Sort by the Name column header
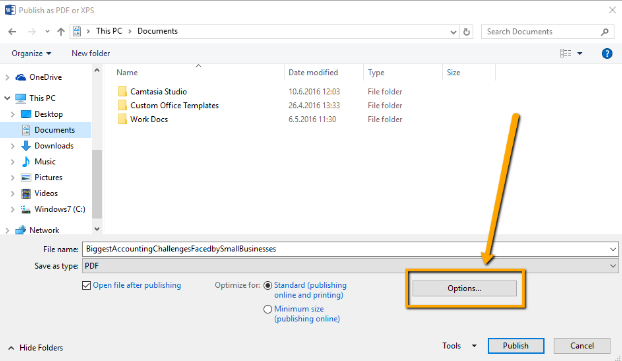 click(127, 73)
